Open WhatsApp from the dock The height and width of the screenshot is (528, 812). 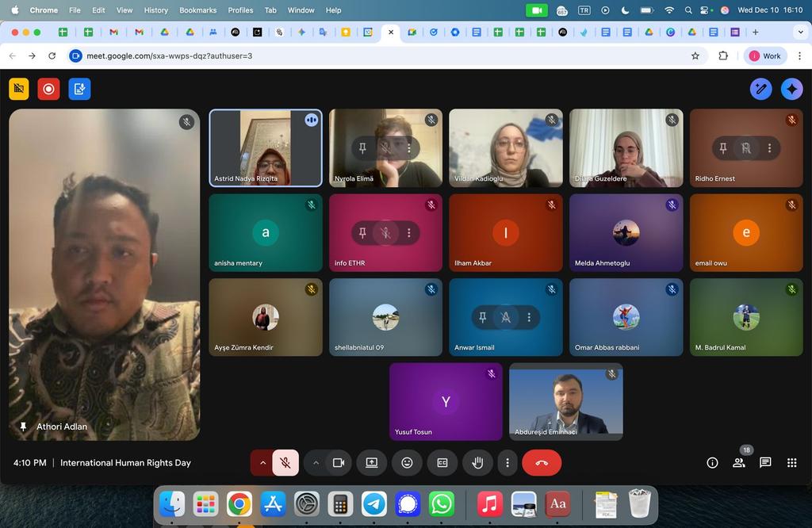441,503
